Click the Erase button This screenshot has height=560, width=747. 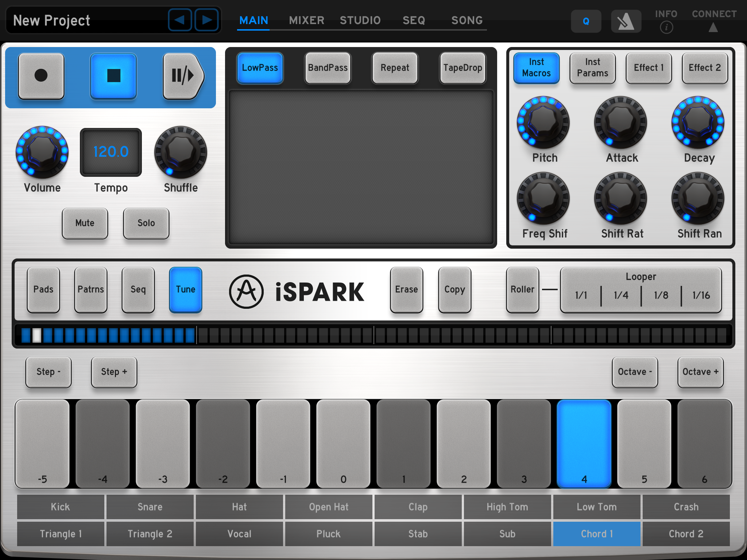point(407,290)
